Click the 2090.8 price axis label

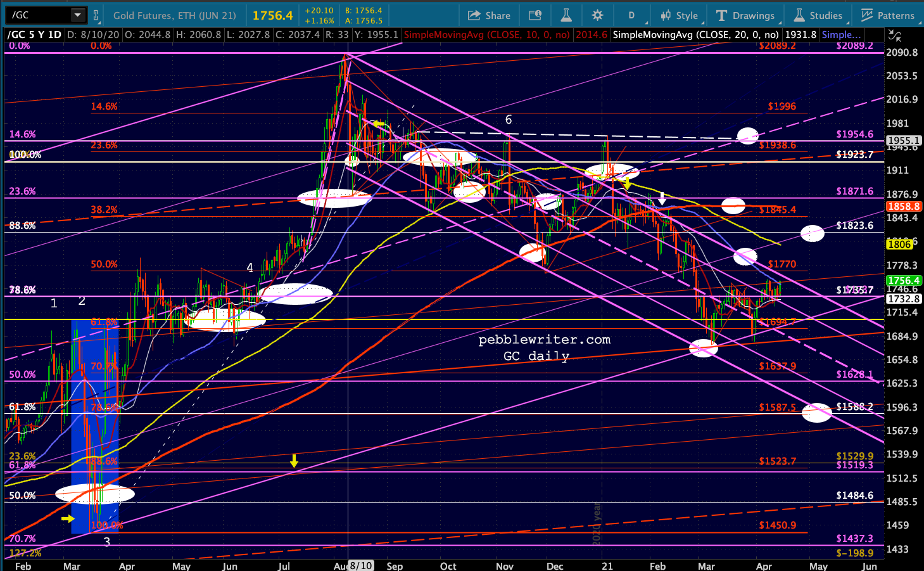pyautogui.click(x=902, y=52)
